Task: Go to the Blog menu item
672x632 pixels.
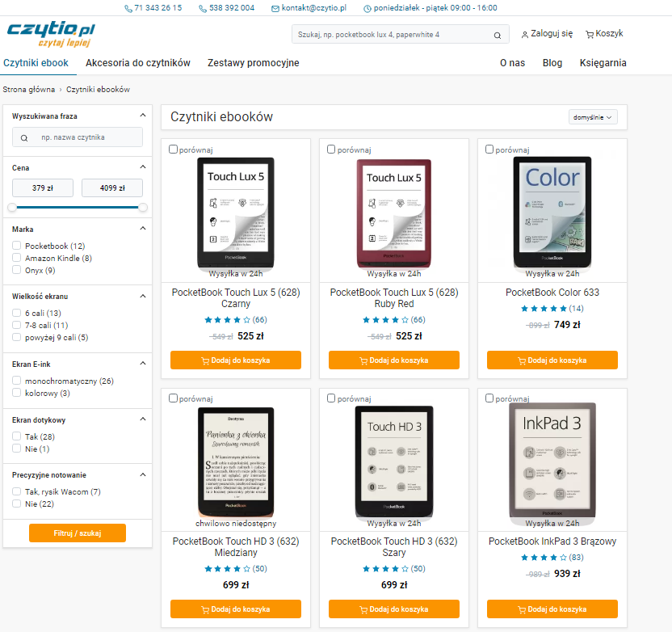Action: [x=552, y=62]
